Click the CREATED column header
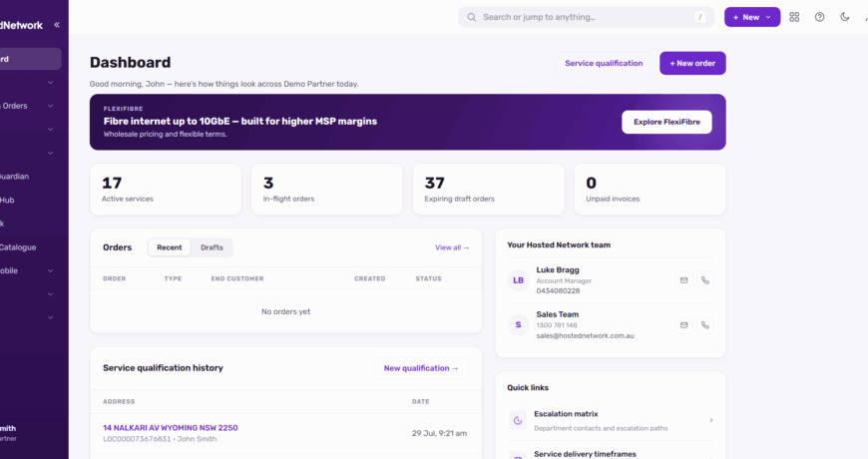Screen dimensions: 868x459 [370, 278]
